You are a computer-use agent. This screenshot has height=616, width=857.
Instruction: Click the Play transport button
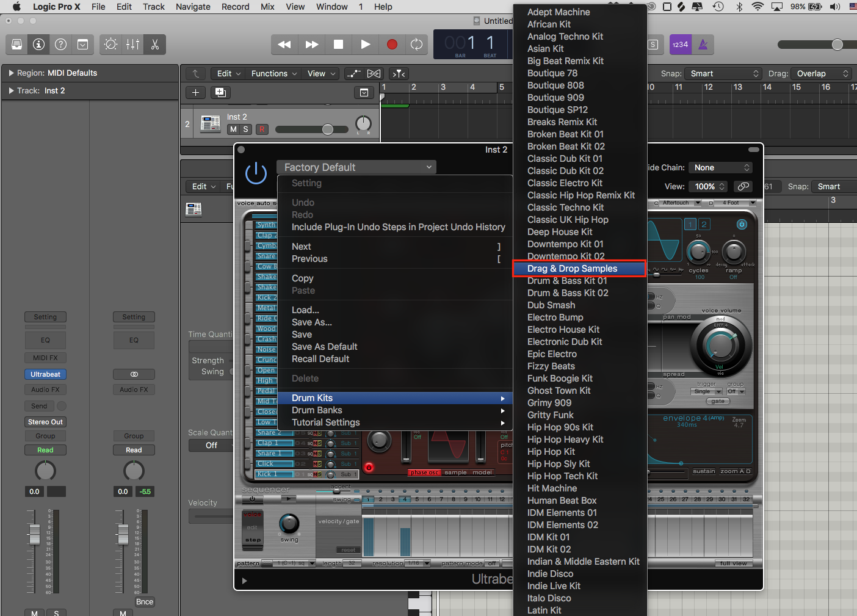pos(365,45)
